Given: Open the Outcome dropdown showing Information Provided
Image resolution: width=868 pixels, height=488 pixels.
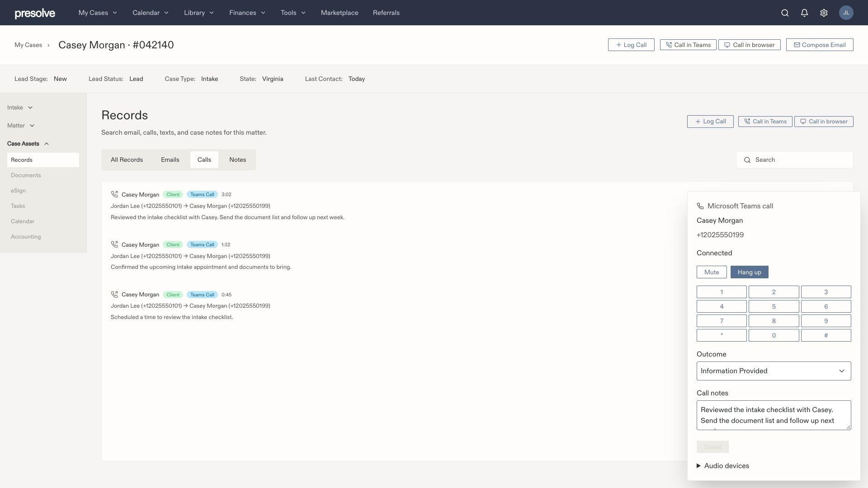Looking at the screenshot, I should tap(774, 371).
